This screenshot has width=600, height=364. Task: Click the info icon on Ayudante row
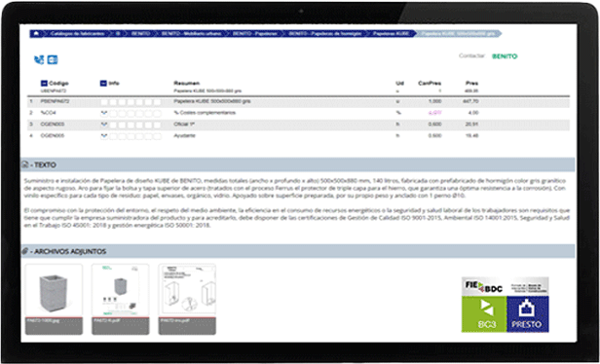[x=103, y=136]
